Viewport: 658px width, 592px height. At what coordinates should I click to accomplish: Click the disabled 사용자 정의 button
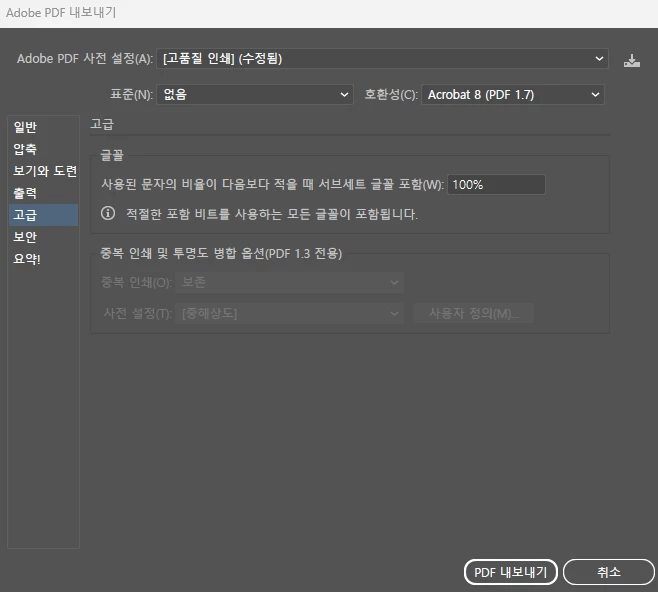tap(474, 313)
